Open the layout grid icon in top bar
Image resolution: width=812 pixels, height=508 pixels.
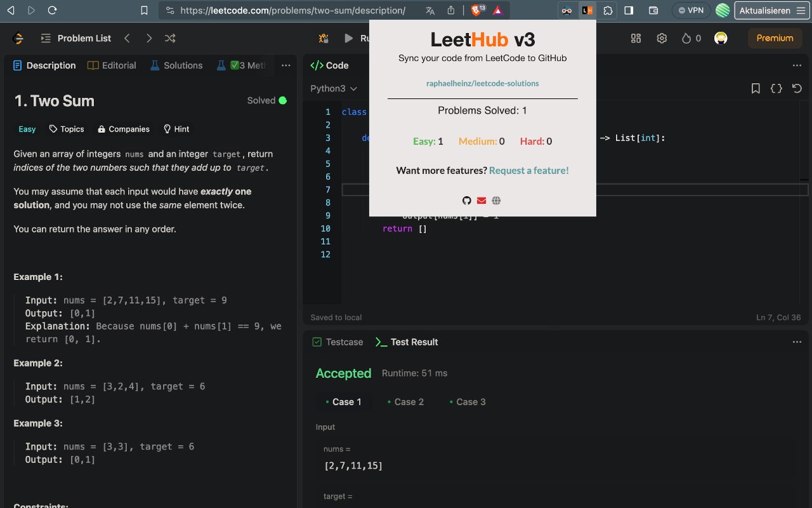pyautogui.click(x=636, y=38)
